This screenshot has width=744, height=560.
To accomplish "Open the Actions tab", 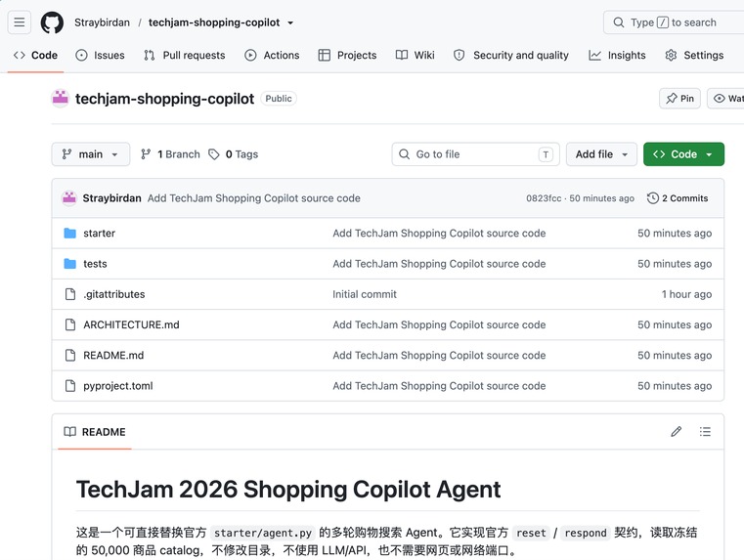I will click(x=272, y=55).
